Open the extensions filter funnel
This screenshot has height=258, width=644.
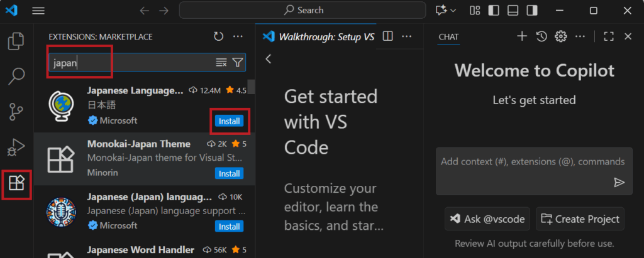237,62
